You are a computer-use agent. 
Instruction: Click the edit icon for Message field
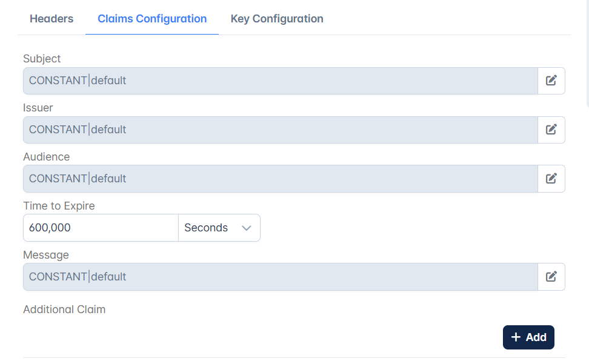tap(551, 277)
